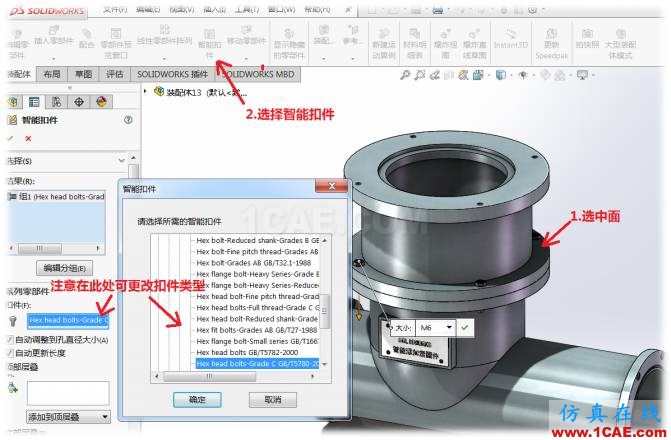Open the 工具(T) menu
This screenshot has height=440, width=671.
[x=247, y=9]
